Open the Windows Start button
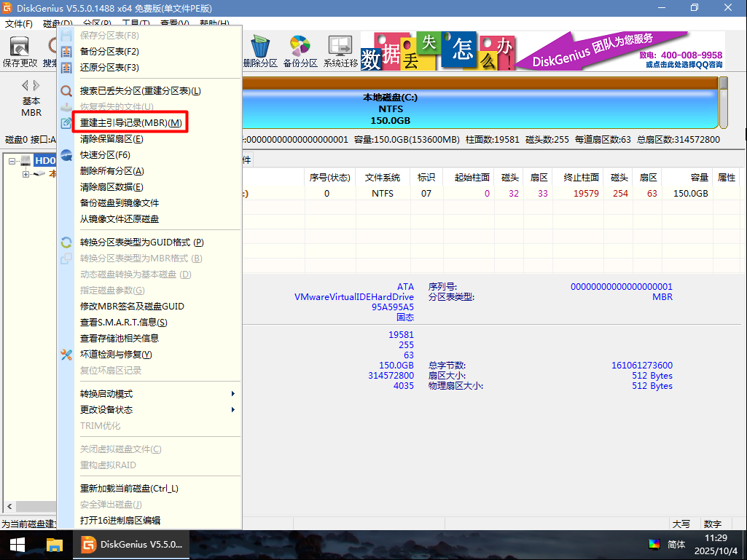This screenshot has height=560, width=747. 17,545
